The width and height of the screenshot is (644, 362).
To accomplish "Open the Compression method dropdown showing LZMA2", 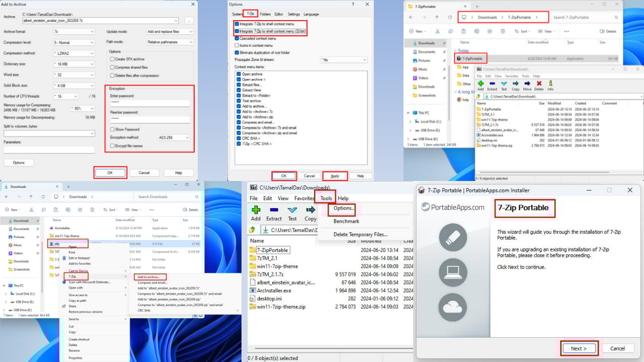I will (74, 53).
